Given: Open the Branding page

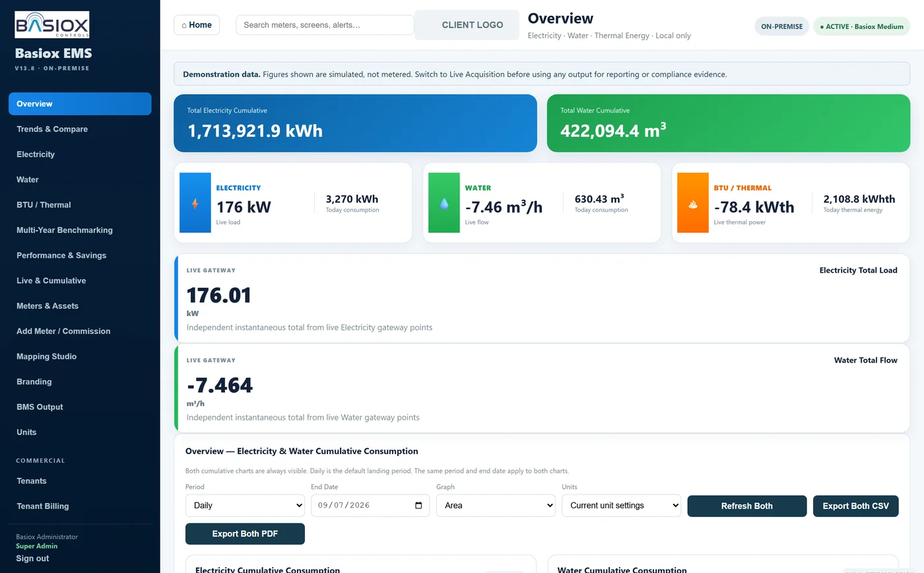Looking at the screenshot, I should pos(80,382).
